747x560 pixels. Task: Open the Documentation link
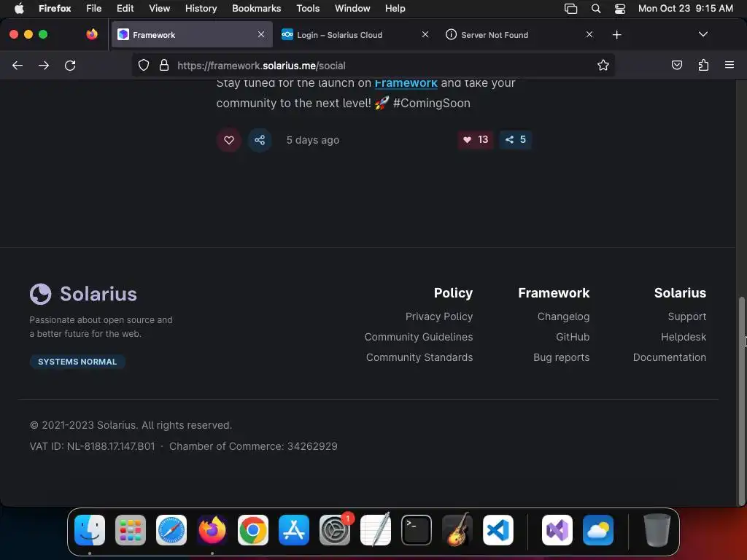click(x=670, y=357)
